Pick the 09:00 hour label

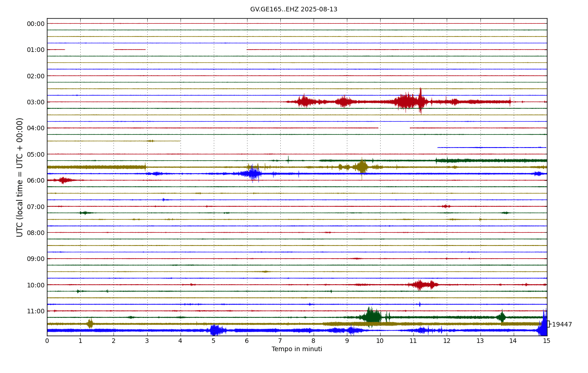(36, 259)
